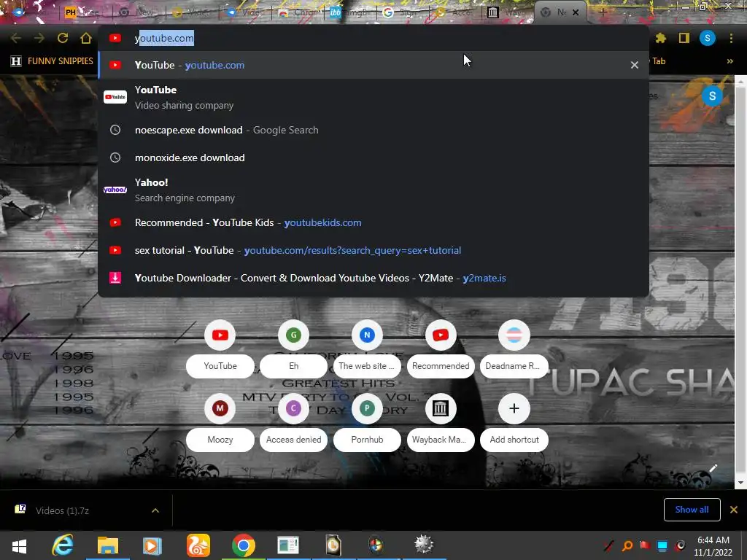This screenshot has width=747, height=560.
Task: Click the gear-shaped taskbar application icon
Action: [424, 545]
